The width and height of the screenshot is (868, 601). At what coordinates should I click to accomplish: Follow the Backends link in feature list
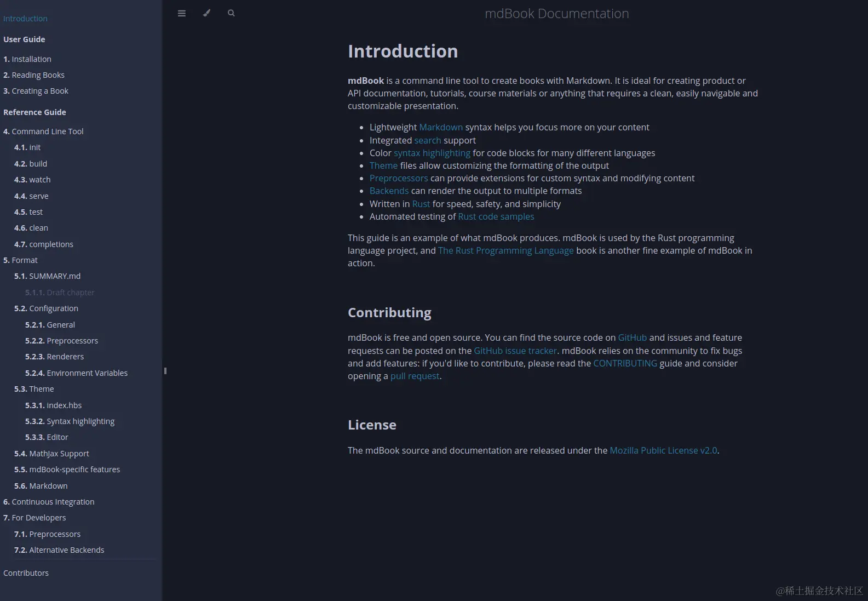[389, 191]
